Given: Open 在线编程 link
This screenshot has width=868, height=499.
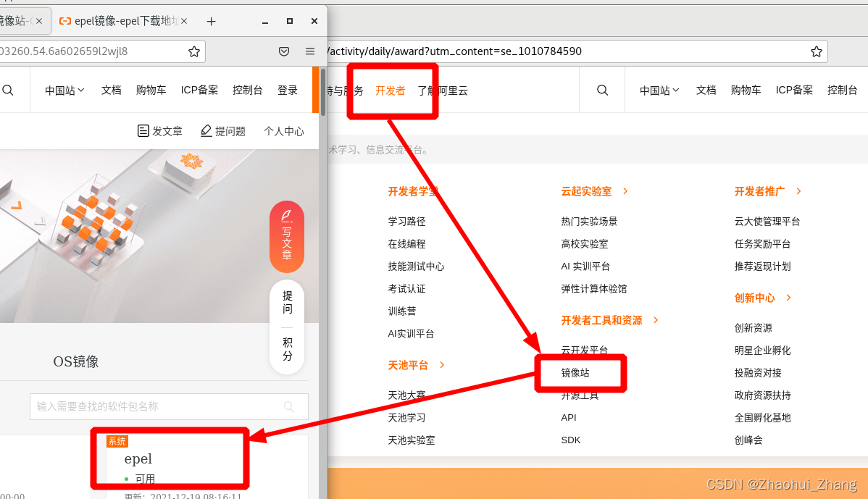Looking at the screenshot, I should tap(407, 244).
